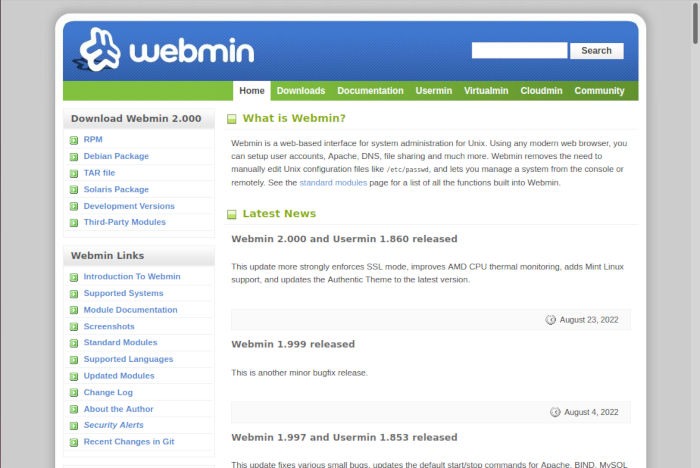Screen dimensions: 700x468
Task: Click the page's vertical scrollbar thumb
Action: coord(696,22)
